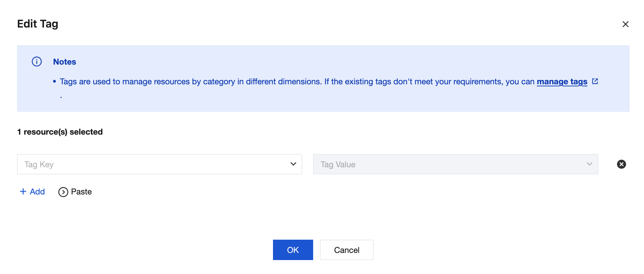This screenshot has width=644, height=274.
Task: Click the circled arrow Paste icon
Action: 63,192
